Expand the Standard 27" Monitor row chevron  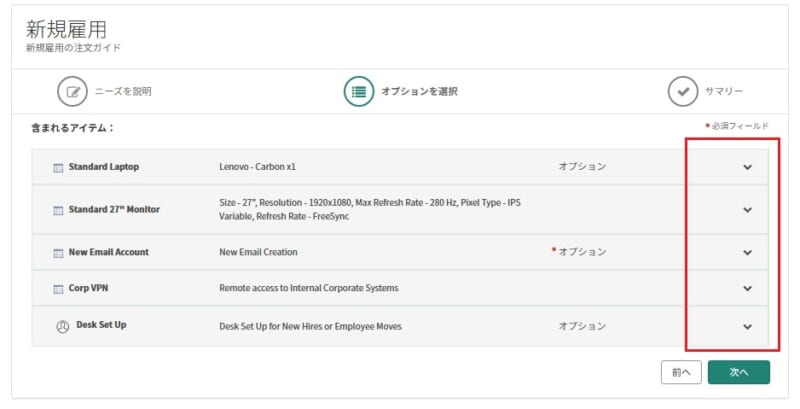[747, 210]
